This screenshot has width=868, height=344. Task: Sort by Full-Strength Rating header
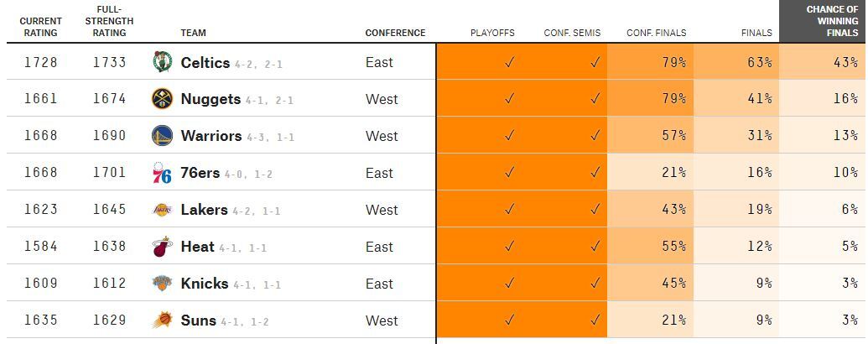[x=109, y=21]
